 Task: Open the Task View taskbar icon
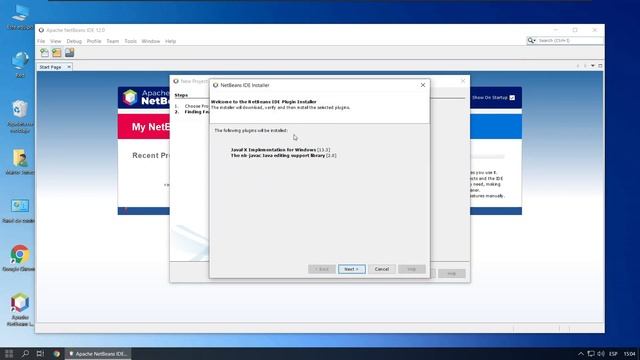pos(40,353)
